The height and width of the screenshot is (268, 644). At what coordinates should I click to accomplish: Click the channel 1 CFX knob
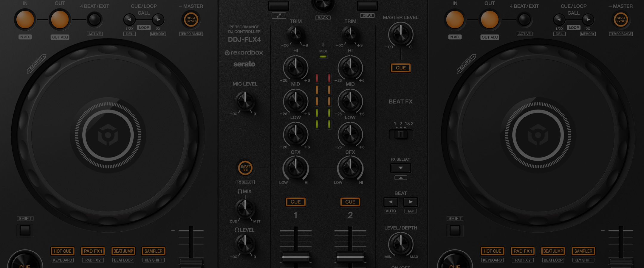click(x=296, y=168)
